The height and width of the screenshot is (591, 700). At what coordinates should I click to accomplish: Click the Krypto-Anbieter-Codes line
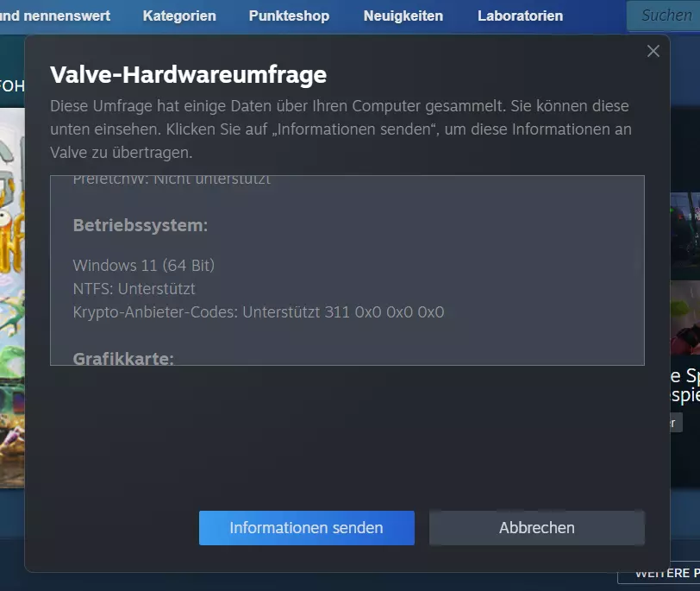coord(259,311)
